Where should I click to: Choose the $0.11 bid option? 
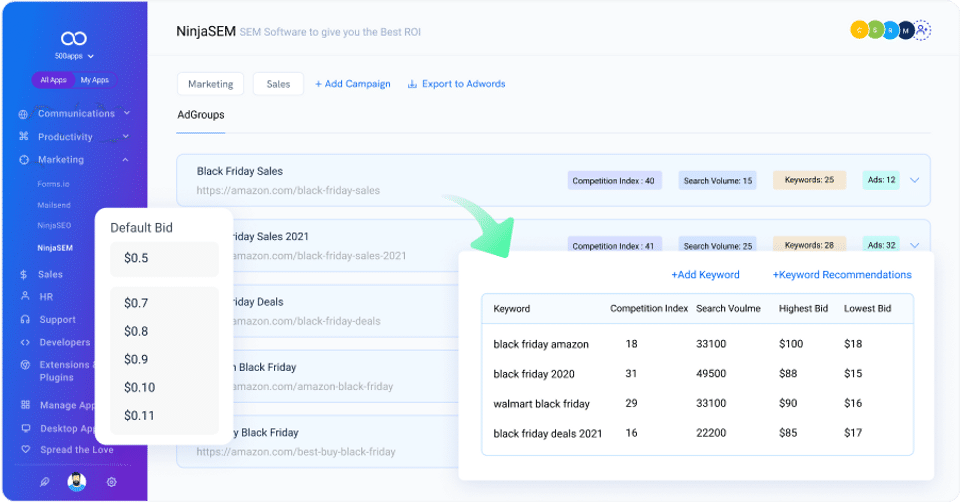[139, 416]
